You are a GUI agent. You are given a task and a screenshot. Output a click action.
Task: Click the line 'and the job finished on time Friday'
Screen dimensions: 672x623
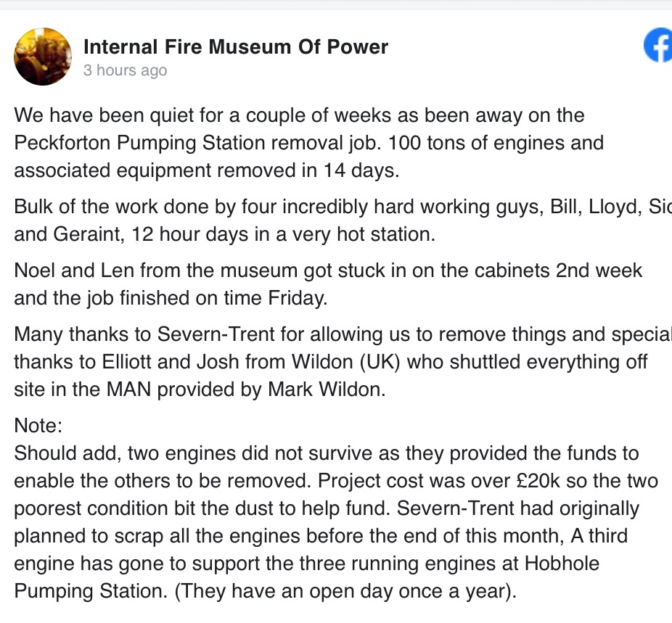(x=171, y=298)
